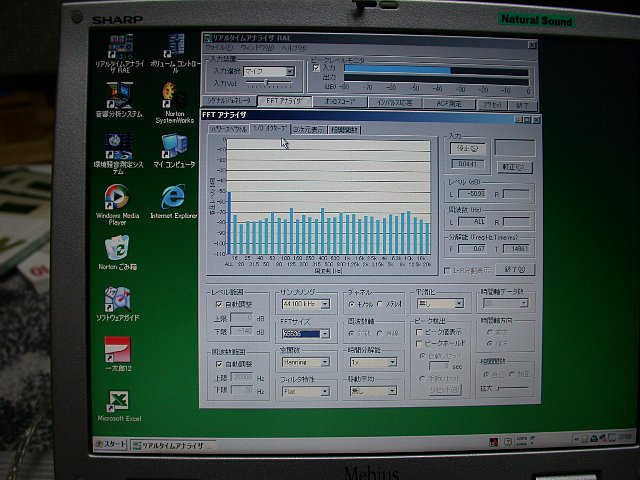Toggle frequency range auto-adjust checkbox
The height and width of the screenshot is (480, 640).
219,364
